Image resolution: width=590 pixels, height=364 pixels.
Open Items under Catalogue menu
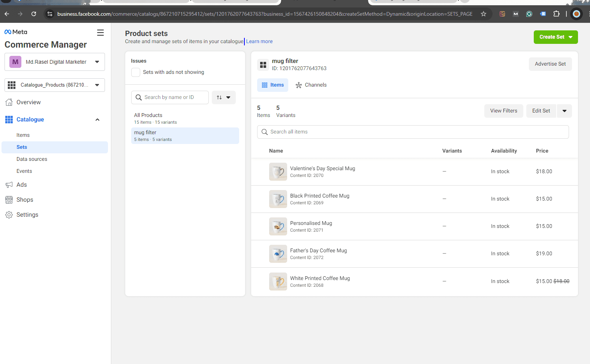[x=23, y=135]
